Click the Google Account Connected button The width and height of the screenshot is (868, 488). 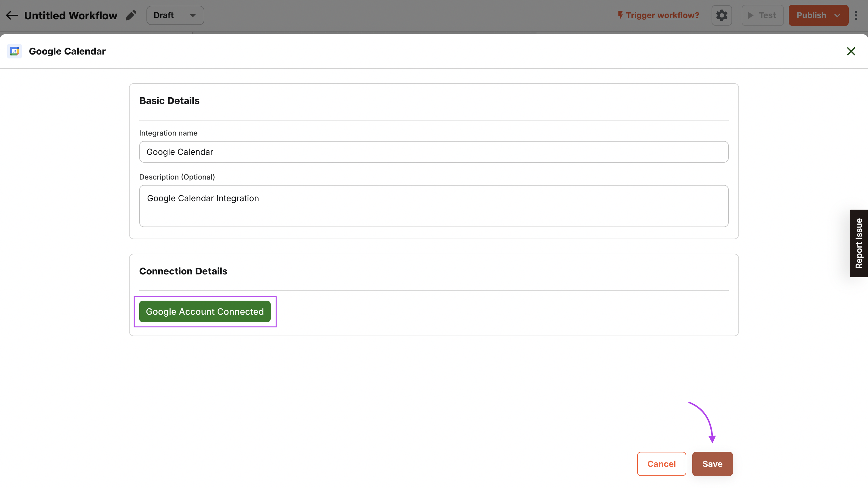coord(204,312)
